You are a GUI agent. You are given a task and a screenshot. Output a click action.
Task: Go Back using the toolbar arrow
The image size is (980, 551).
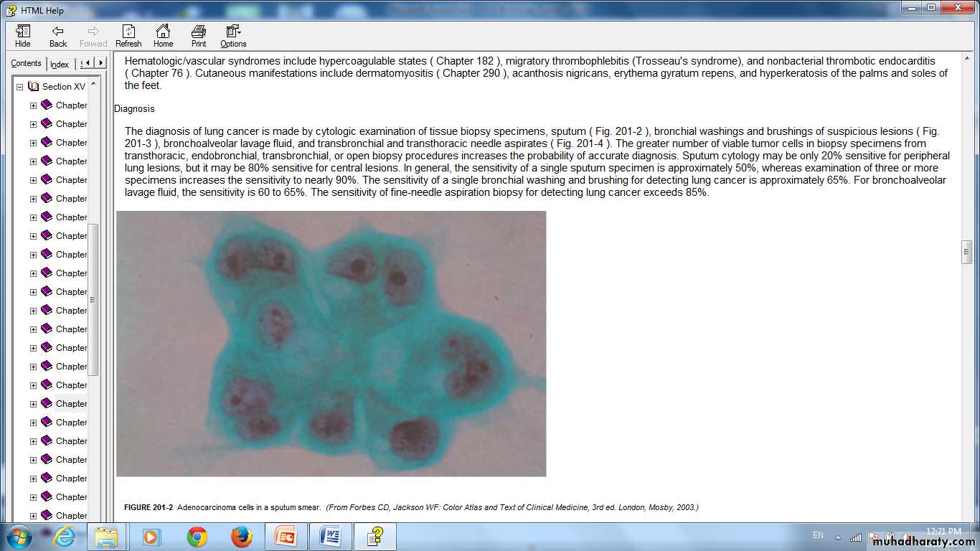click(58, 36)
